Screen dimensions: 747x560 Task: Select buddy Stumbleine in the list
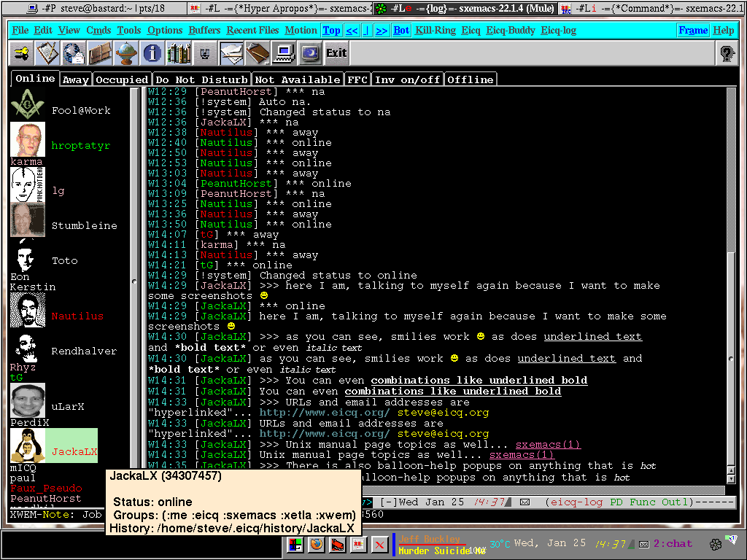pyautogui.click(x=85, y=226)
